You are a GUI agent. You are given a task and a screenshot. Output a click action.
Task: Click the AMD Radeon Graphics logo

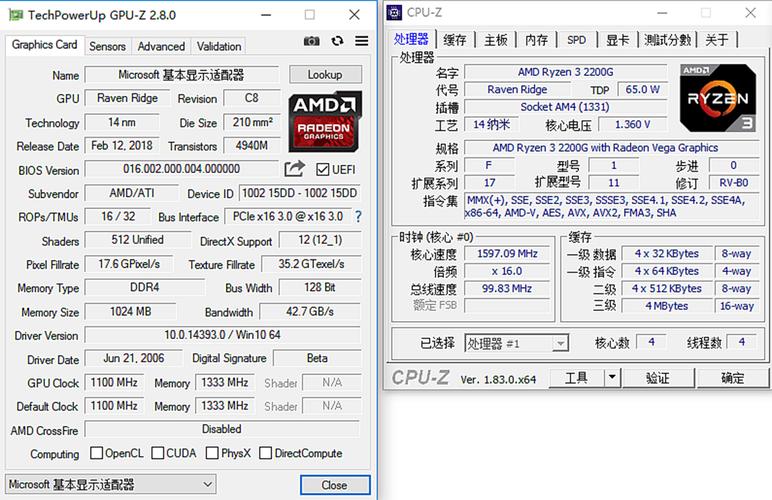tap(325, 121)
